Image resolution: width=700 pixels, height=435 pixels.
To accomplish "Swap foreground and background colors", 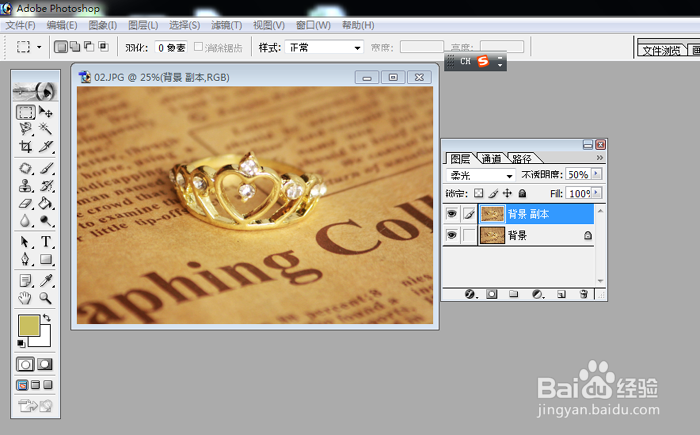I will click(x=46, y=318).
